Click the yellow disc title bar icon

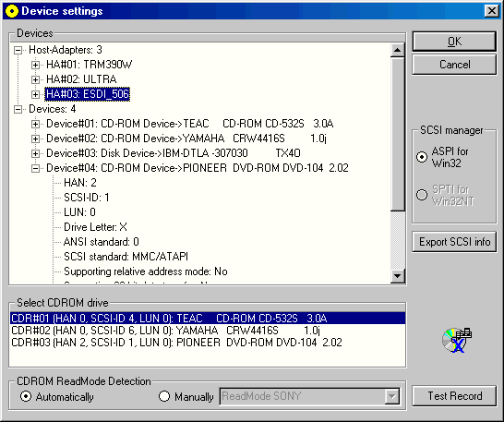(12, 11)
